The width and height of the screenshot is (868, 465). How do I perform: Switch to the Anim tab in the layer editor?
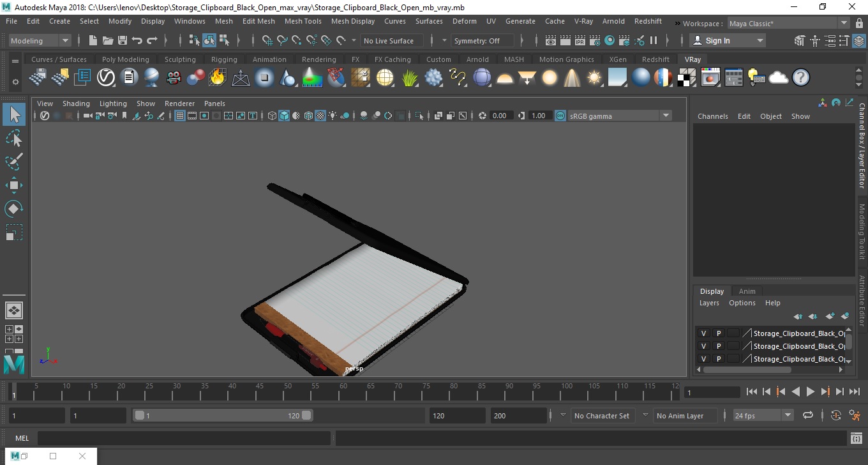click(747, 291)
